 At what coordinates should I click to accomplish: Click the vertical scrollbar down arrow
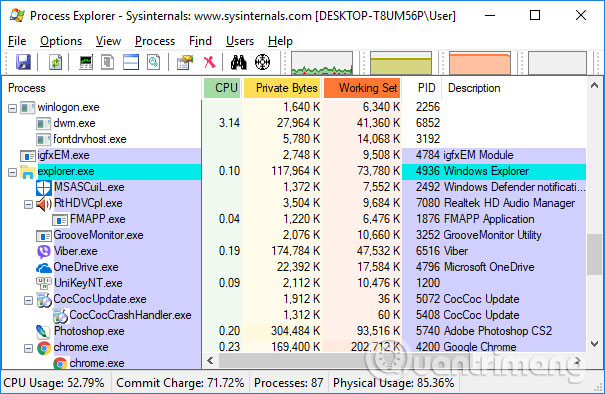(x=594, y=343)
